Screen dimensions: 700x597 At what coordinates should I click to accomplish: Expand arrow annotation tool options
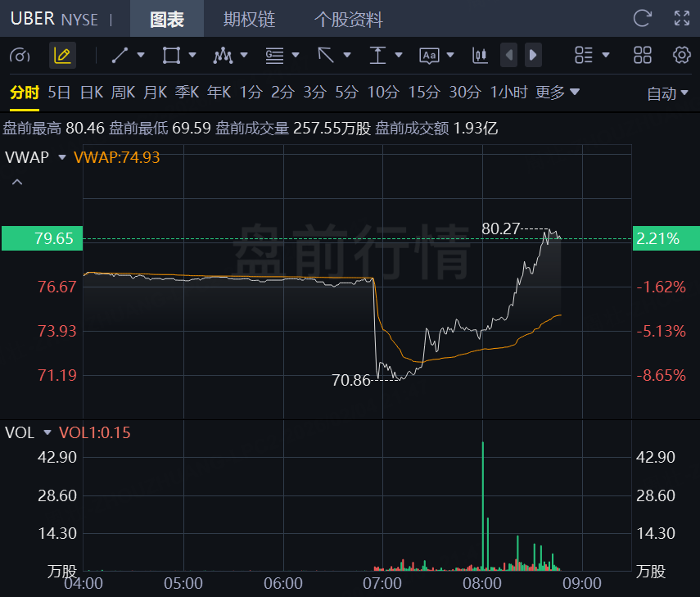point(347,55)
